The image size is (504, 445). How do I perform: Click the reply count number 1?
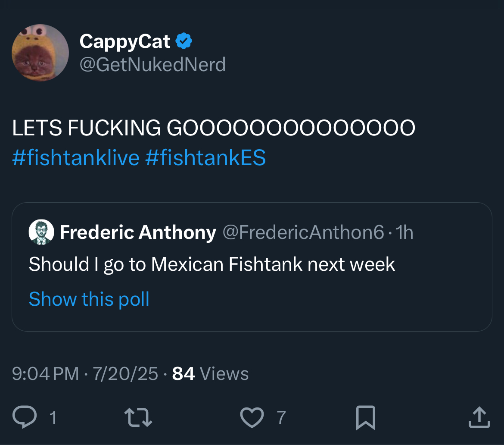(53, 418)
